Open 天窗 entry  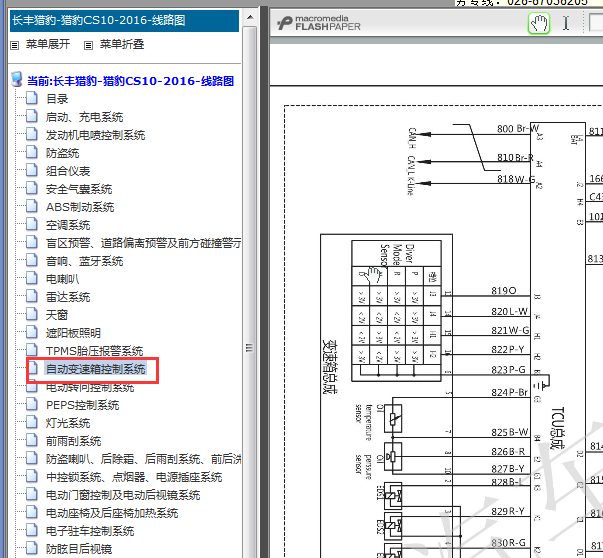pos(57,315)
